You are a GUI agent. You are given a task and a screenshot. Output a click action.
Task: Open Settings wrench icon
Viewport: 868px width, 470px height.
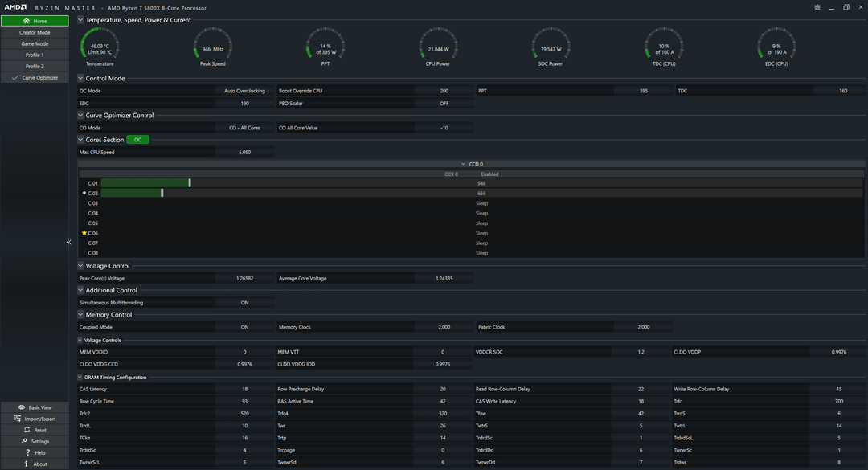pos(24,441)
